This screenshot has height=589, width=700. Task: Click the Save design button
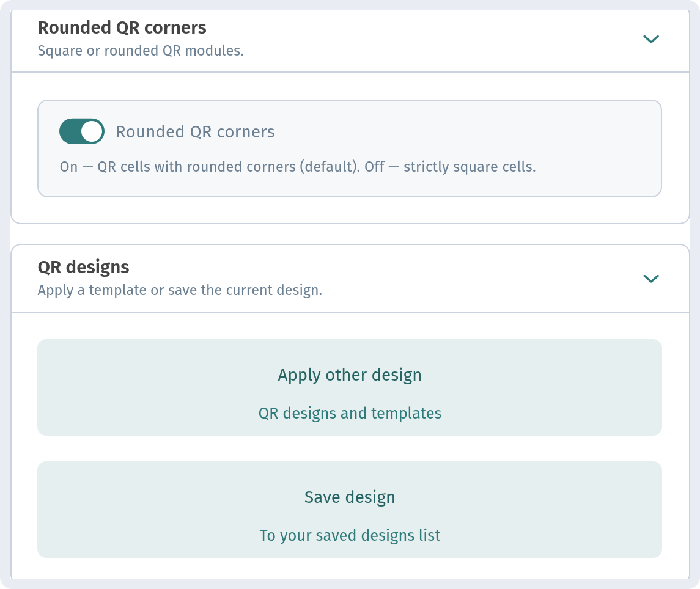click(x=350, y=510)
